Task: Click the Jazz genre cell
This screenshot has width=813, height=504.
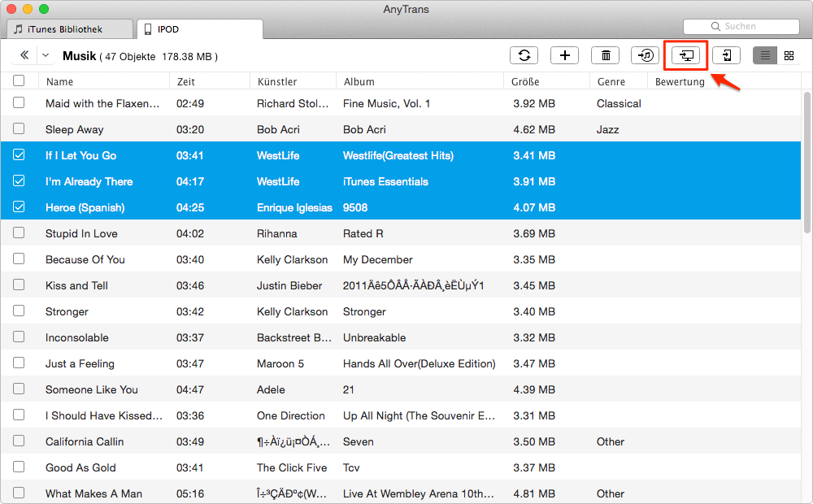Action: click(x=607, y=129)
